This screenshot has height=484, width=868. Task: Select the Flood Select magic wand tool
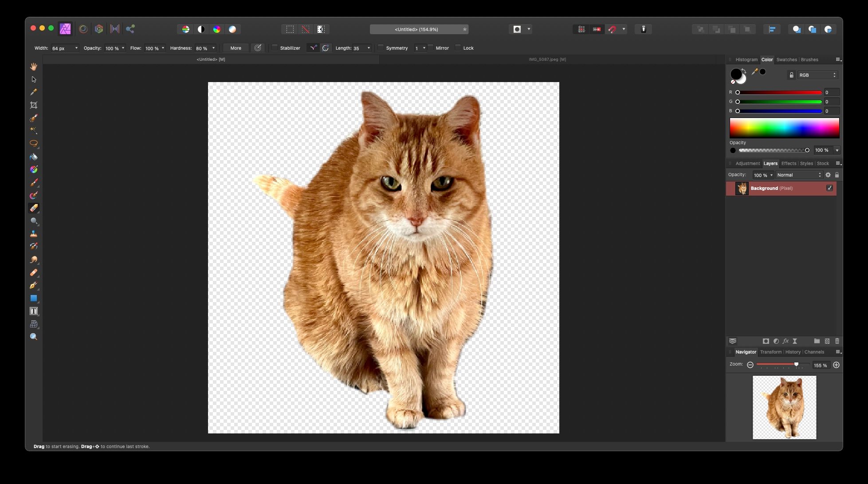(34, 131)
